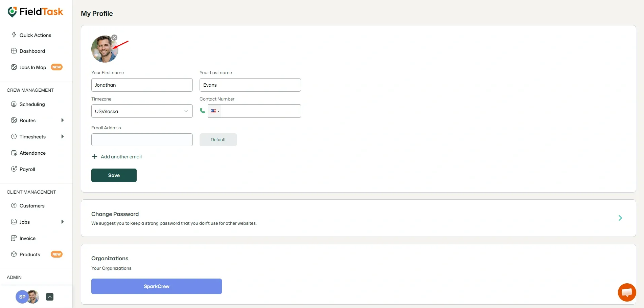
Task: Click the Scheduling sidebar icon
Action: pos(14,104)
